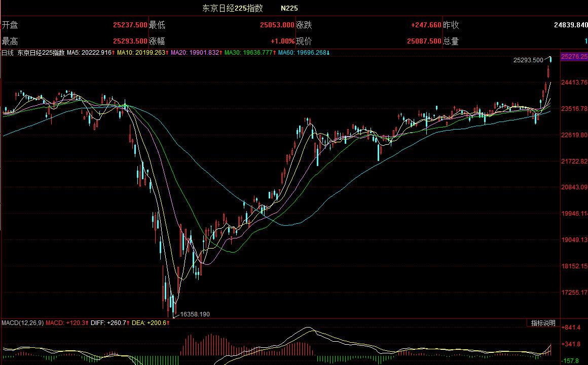Click the opening price 25237.500
Screen dimensions: 588x365
[x=130, y=25]
